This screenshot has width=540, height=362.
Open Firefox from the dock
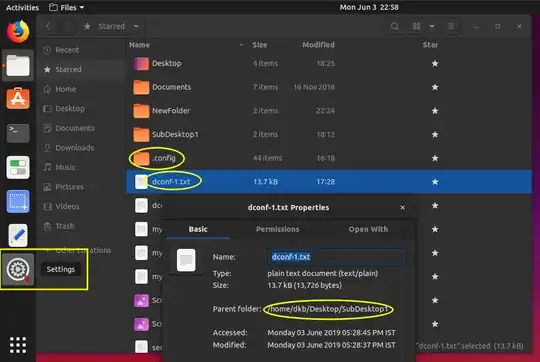18,32
